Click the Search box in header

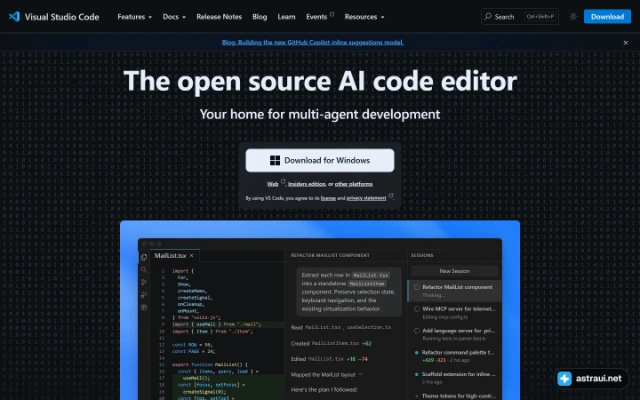click(520, 16)
